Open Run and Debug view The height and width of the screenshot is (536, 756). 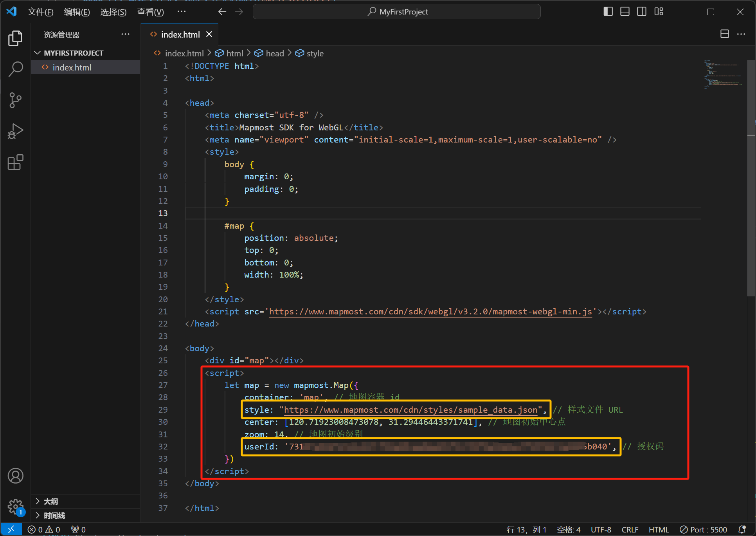point(15,131)
